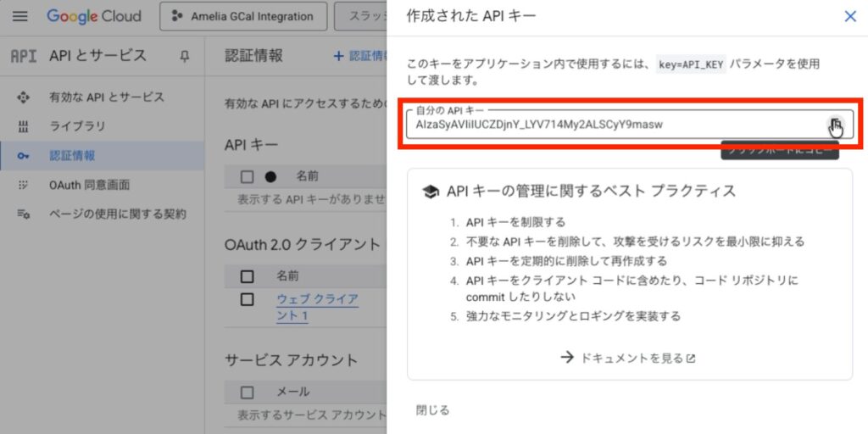Click the Google Cloud logo
The width and height of the screenshot is (868, 434).
[93, 16]
